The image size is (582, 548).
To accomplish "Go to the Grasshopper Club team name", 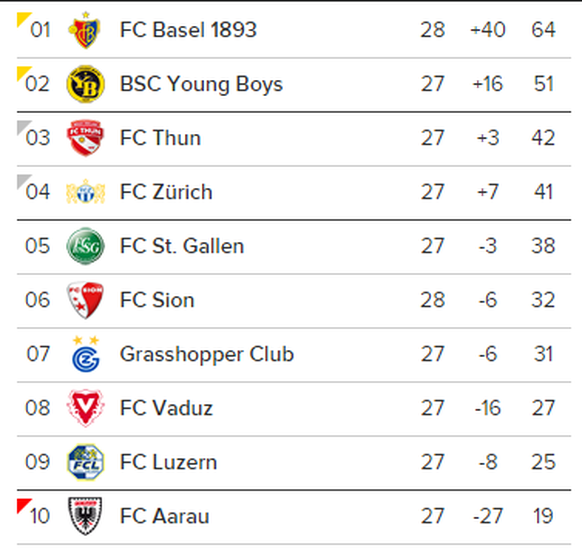I will [207, 354].
